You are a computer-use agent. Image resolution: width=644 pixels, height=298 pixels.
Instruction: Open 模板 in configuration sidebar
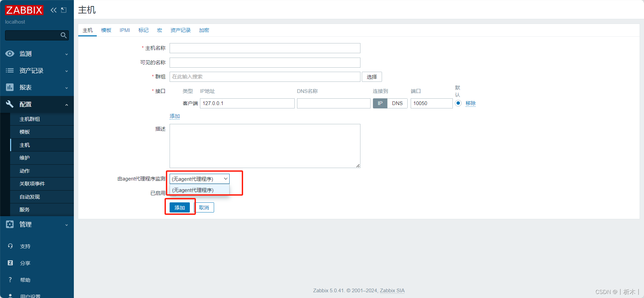pos(42,132)
